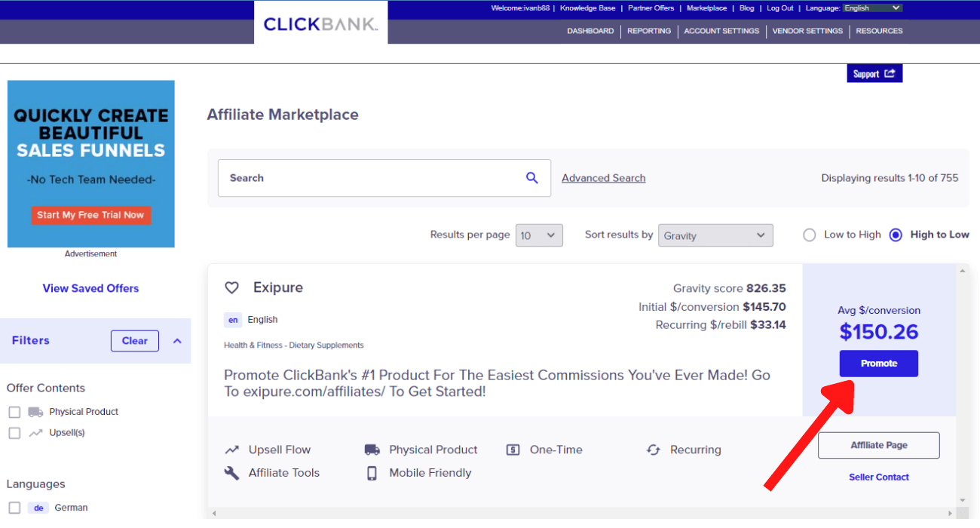The height and width of the screenshot is (528, 980).
Task: Open the Language English dropdown
Action: [x=872, y=8]
